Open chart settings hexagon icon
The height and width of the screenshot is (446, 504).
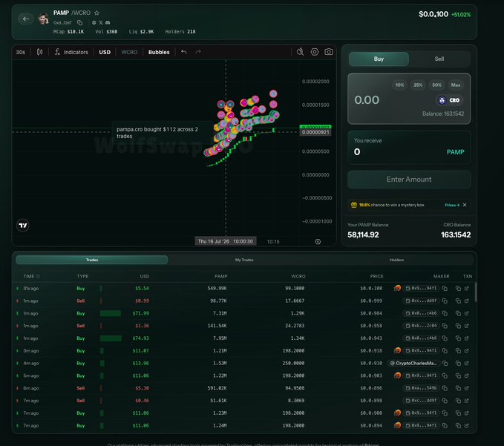pyautogui.click(x=315, y=52)
